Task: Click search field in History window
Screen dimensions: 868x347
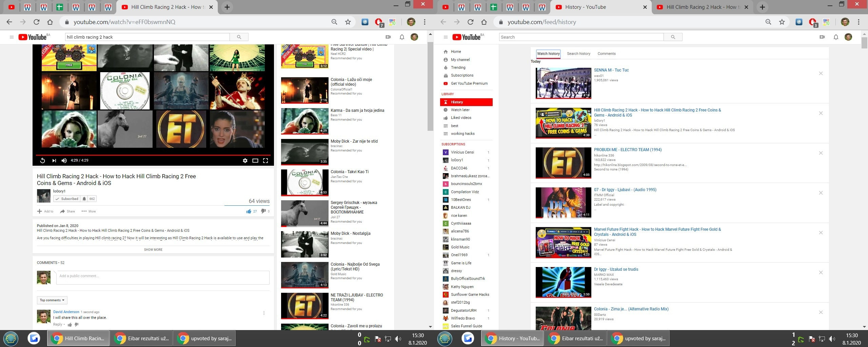Action: click(581, 37)
